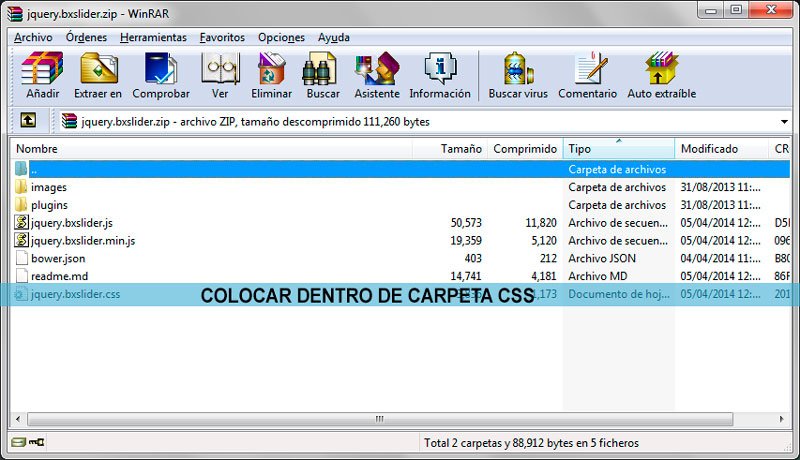Image resolution: width=800 pixels, height=460 pixels.
Task: Click the Extraer en icon
Action: coord(98,75)
